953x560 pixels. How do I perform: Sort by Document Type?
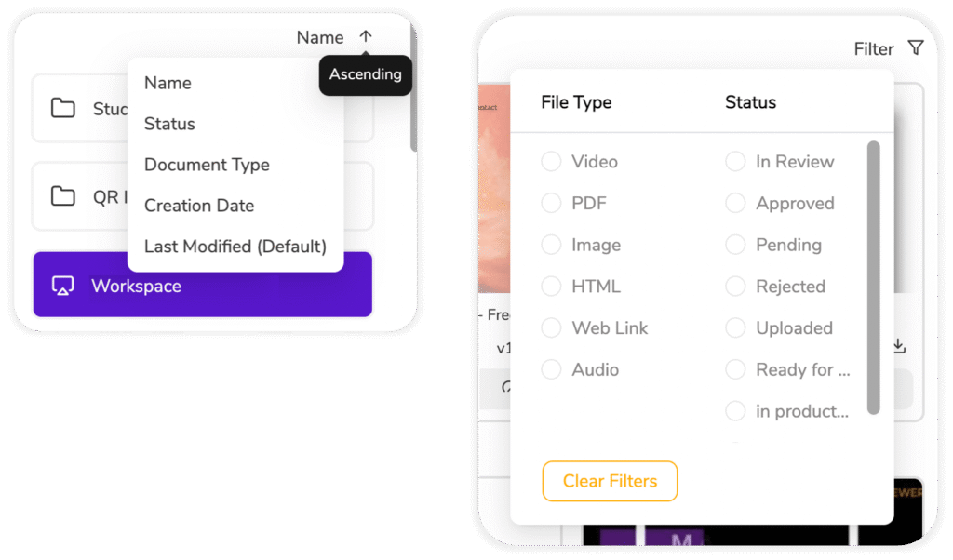click(x=207, y=165)
